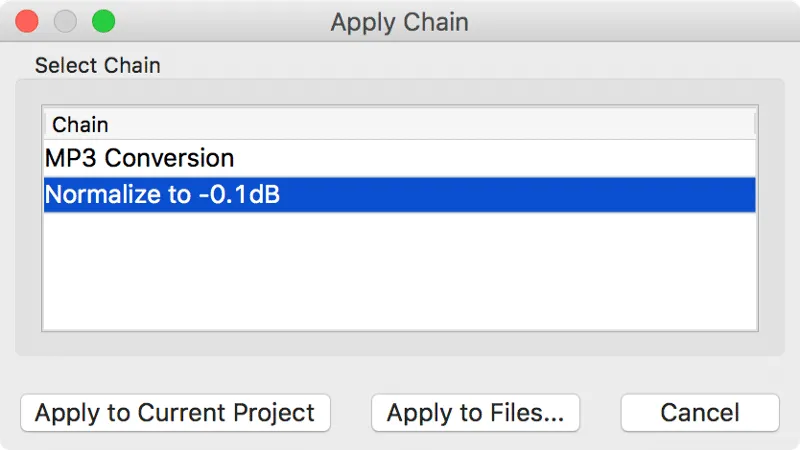Select the Normalize to -0.1dB chain

pyautogui.click(x=162, y=195)
